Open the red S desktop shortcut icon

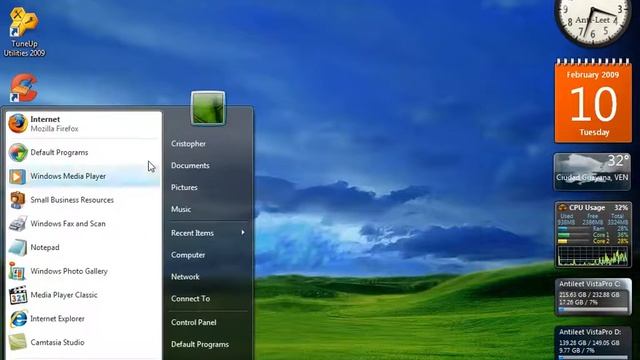tap(24, 87)
